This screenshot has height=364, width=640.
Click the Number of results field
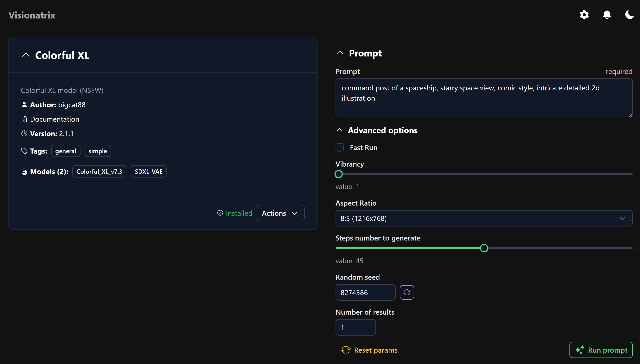[355, 327]
